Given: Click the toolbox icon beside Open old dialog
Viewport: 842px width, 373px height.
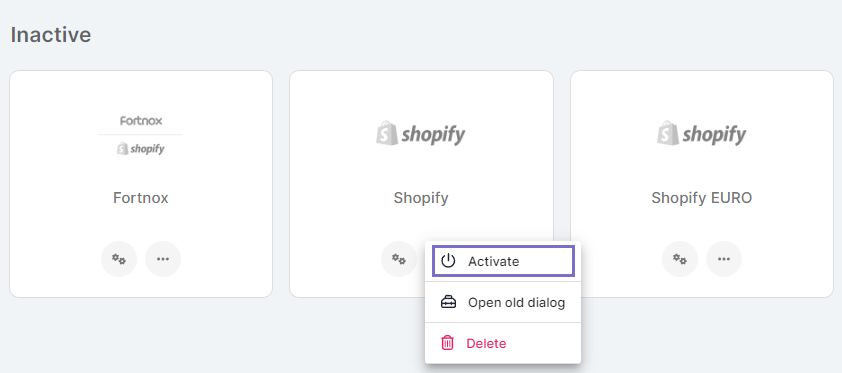Looking at the screenshot, I should [448, 302].
